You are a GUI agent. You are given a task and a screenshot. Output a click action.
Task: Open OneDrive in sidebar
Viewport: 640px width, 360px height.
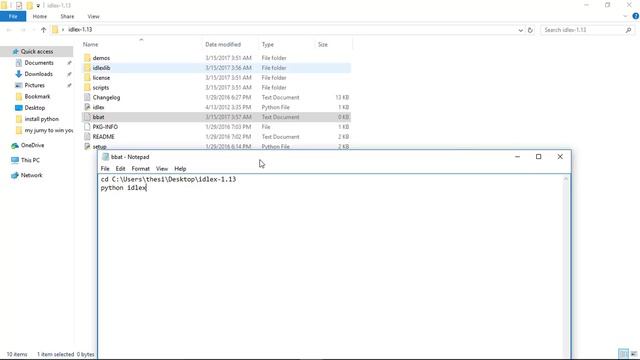click(32, 145)
